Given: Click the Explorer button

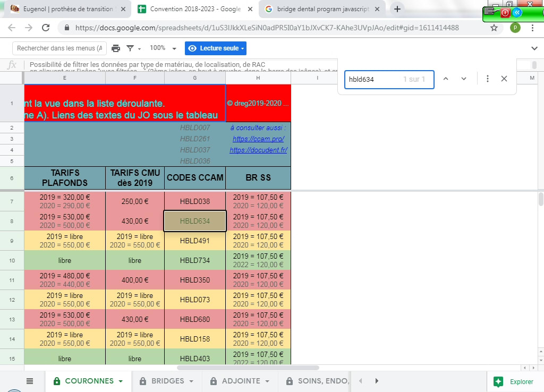Looking at the screenshot, I should click(x=515, y=381).
